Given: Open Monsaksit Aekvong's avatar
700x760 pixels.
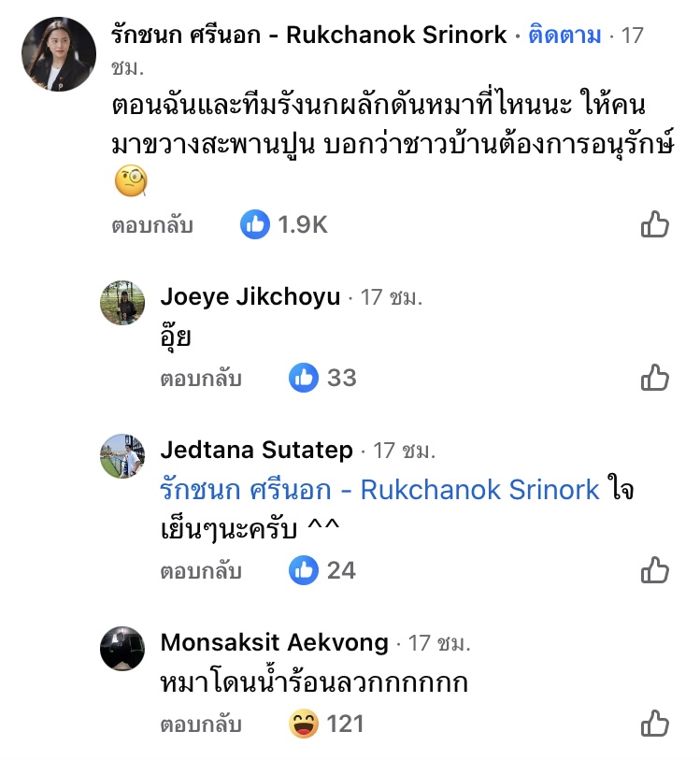Looking at the screenshot, I should [121, 648].
